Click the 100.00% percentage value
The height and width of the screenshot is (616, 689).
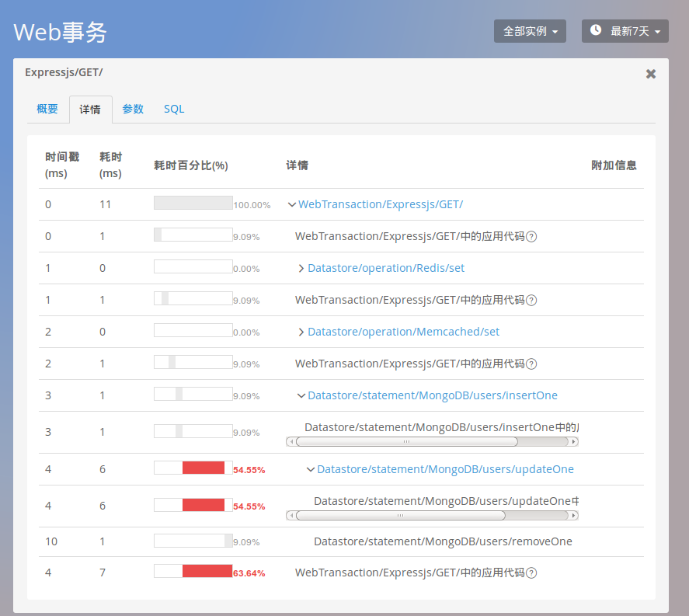click(252, 205)
